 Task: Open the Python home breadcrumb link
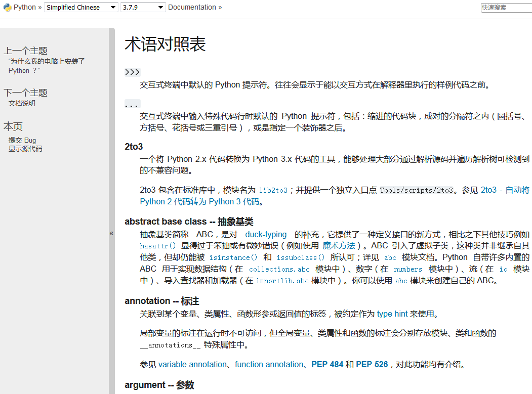(24, 7)
